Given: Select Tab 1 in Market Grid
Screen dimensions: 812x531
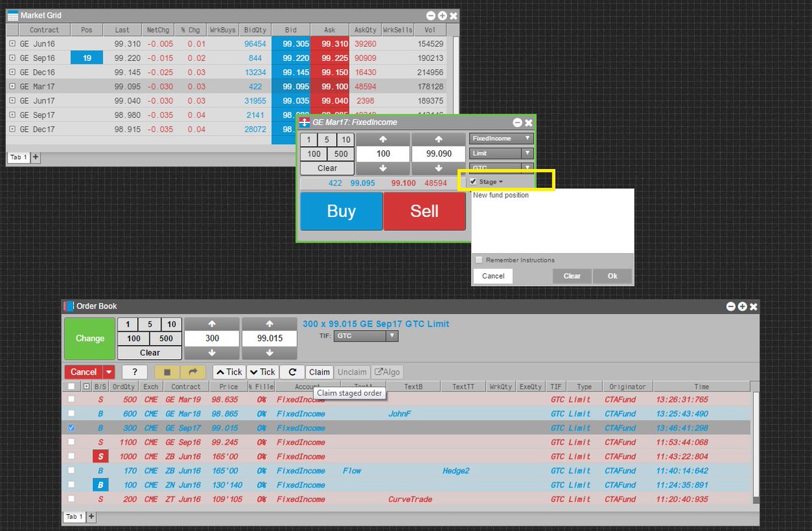Looking at the screenshot, I should [x=18, y=157].
